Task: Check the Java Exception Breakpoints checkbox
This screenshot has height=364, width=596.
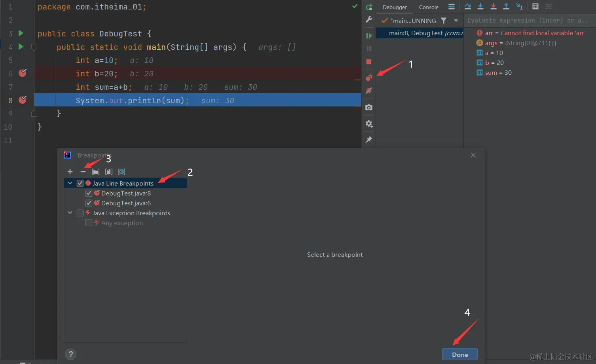Action: tap(80, 213)
